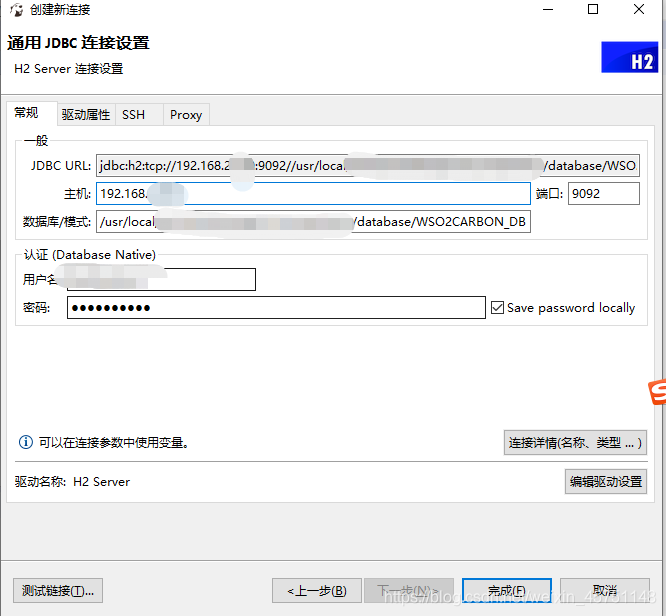Click the Sogou input method icon

tap(657, 392)
